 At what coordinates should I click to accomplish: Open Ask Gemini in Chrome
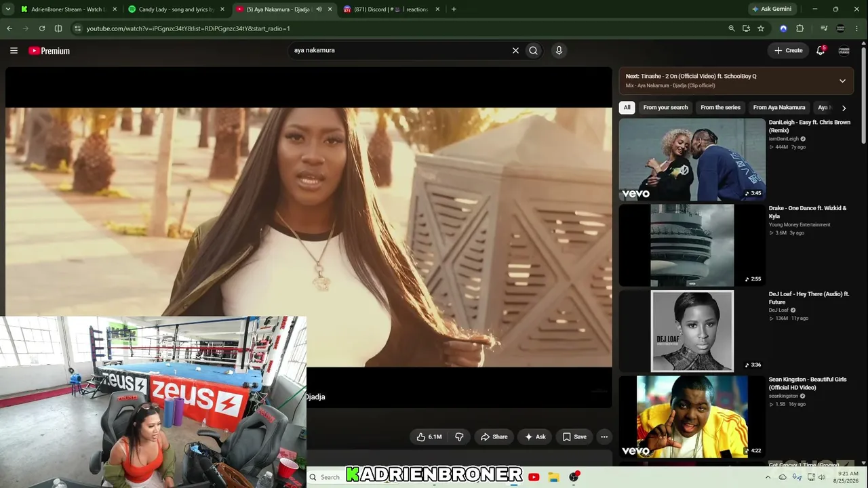(x=771, y=9)
